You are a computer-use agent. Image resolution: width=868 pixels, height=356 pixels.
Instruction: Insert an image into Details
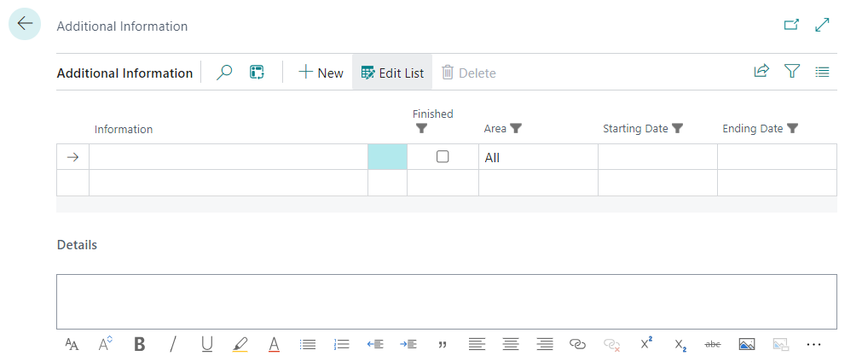(747, 344)
